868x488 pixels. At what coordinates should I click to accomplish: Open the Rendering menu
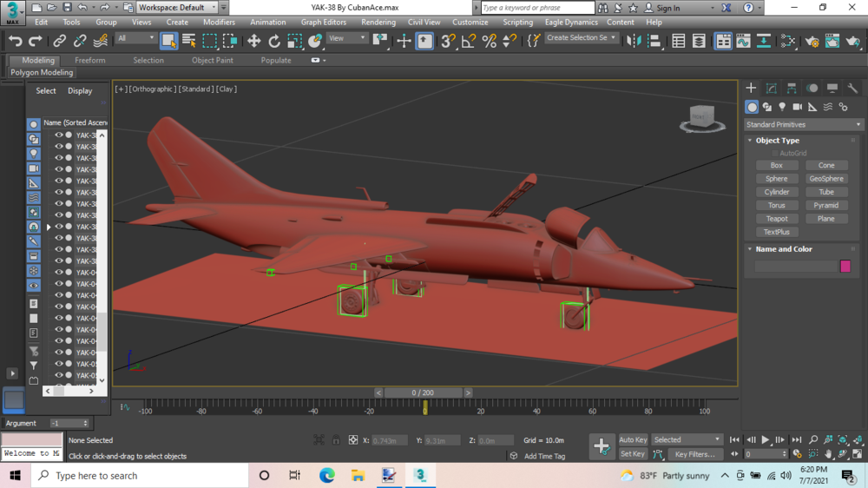pyautogui.click(x=378, y=23)
